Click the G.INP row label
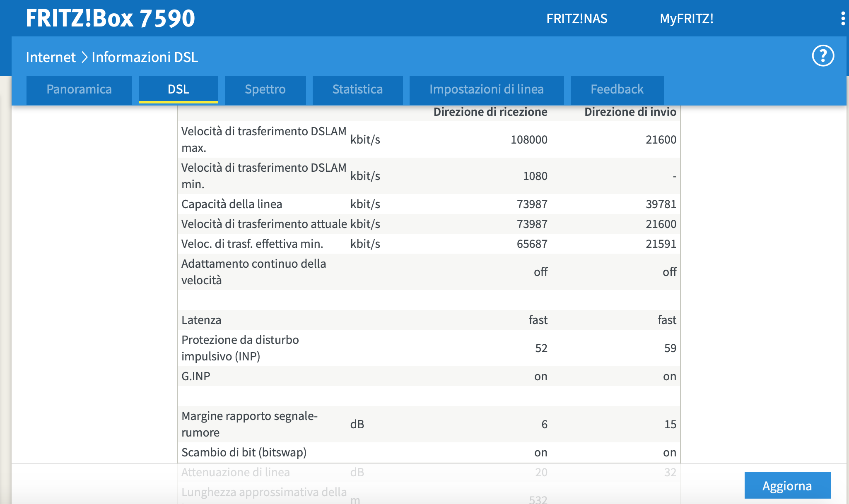This screenshot has width=849, height=504. 195,376
